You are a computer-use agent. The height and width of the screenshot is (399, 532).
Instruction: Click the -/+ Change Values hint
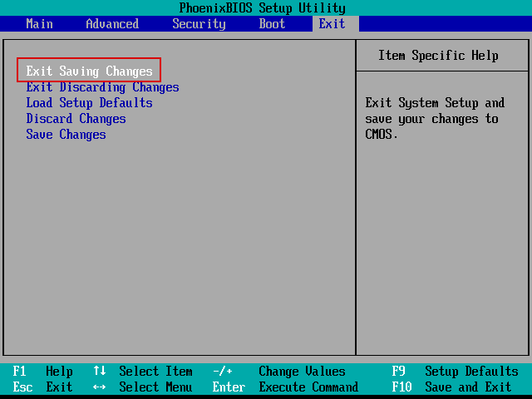(279, 372)
